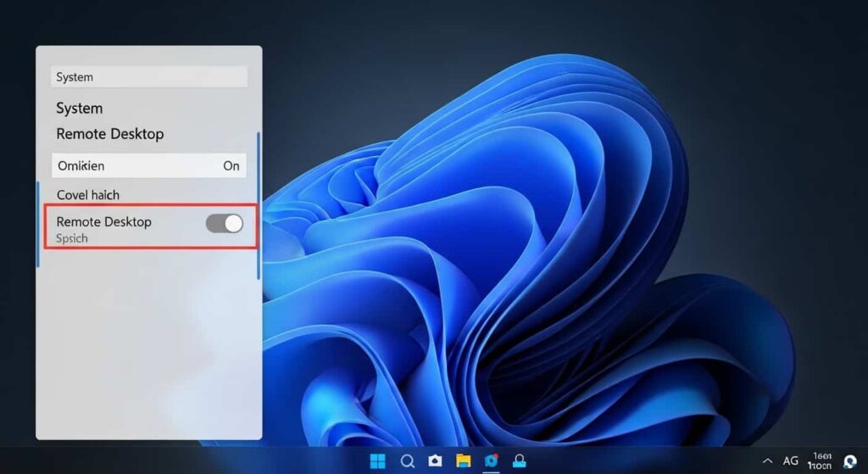Click the Covel haich label

(88, 195)
